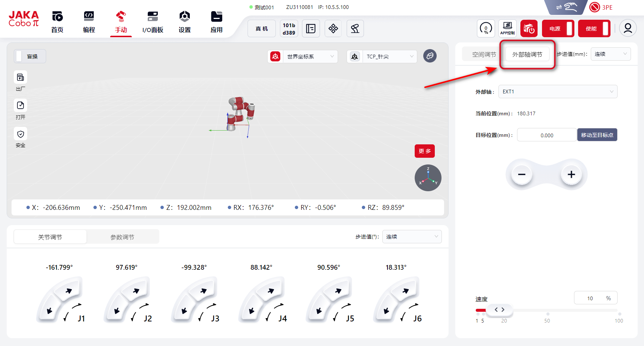
Task: Open the TCP_针尖 tool dropdown
Action: coord(389,57)
